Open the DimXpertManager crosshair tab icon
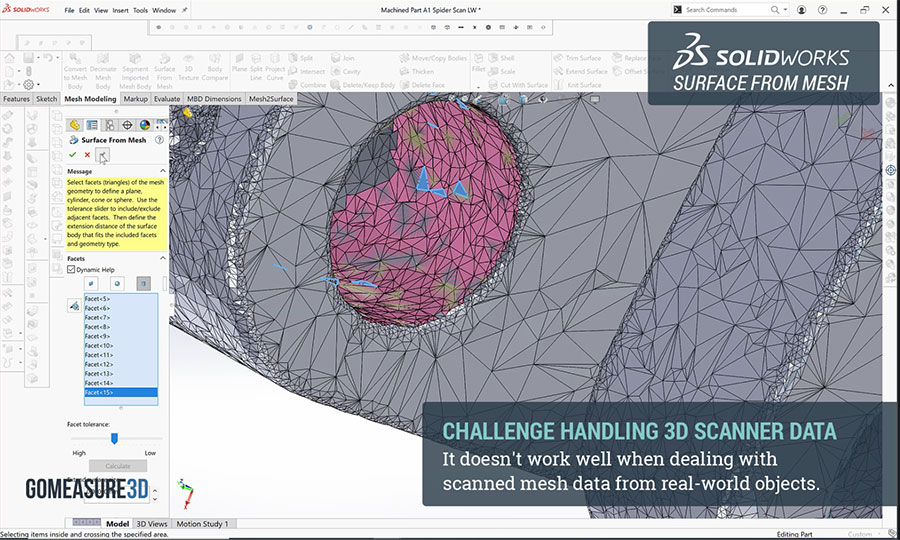The height and width of the screenshot is (540, 900). click(127, 125)
